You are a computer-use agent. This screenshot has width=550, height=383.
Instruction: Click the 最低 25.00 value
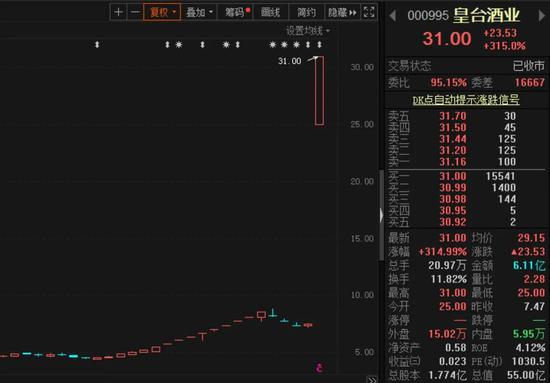click(531, 293)
